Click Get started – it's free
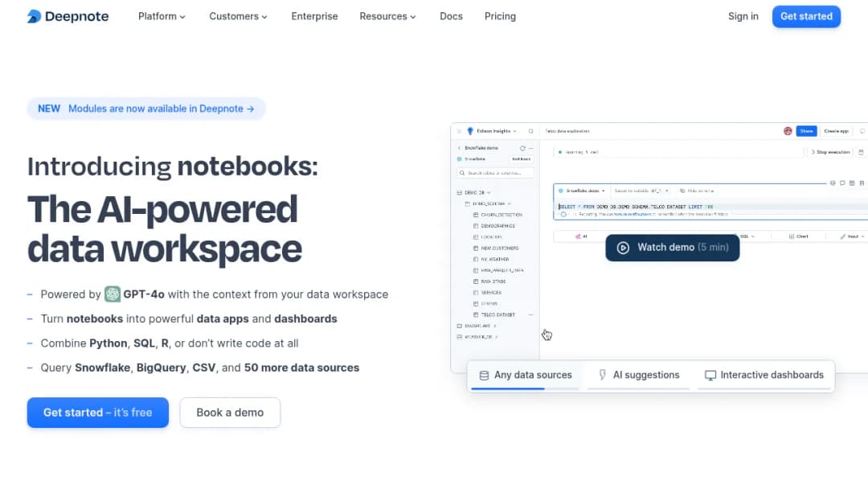 pyautogui.click(x=98, y=413)
